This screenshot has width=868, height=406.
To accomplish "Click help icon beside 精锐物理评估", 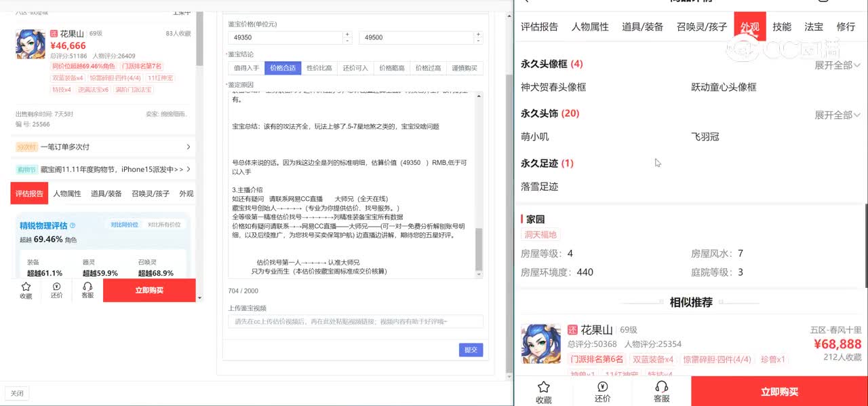I will [73, 225].
